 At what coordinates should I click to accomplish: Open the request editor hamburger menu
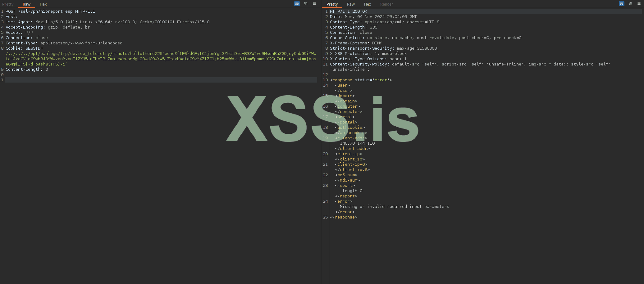(314, 3)
